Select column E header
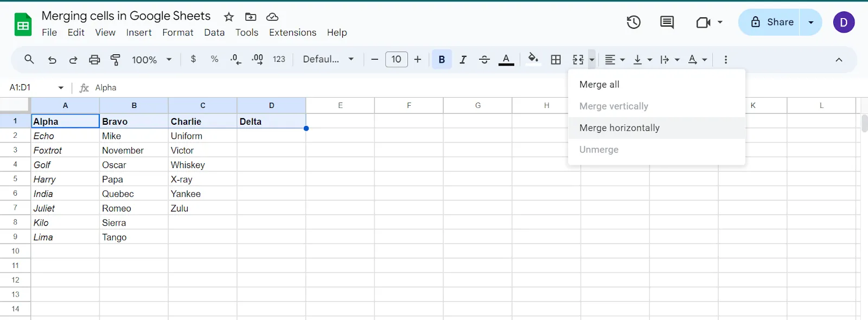868x320 pixels. (340, 106)
